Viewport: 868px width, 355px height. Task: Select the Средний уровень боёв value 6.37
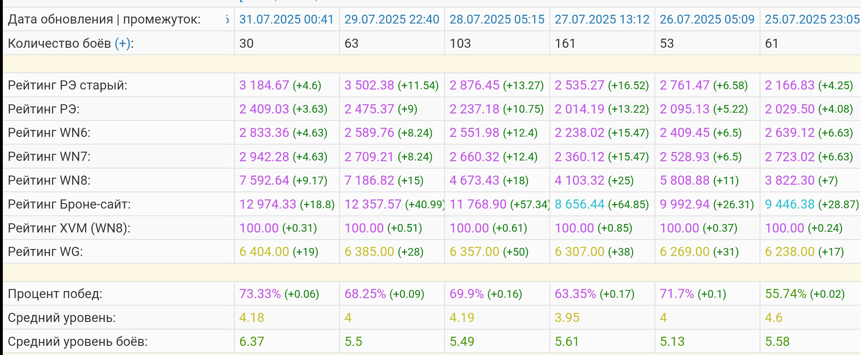(x=251, y=342)
